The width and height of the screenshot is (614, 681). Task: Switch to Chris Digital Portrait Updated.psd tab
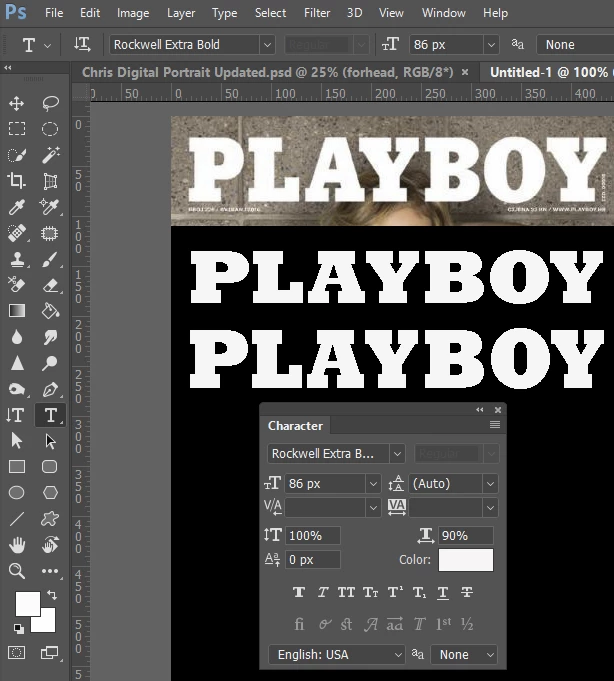click(x=267, y=73)
